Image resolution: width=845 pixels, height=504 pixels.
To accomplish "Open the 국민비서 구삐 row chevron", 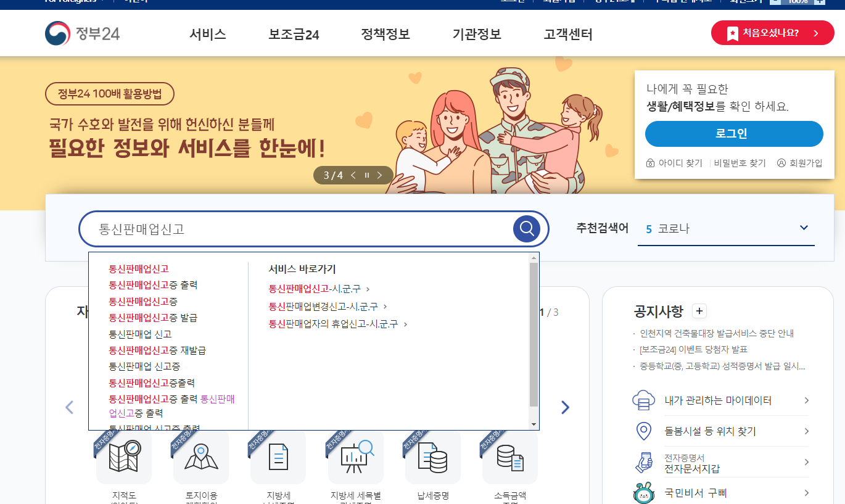I will pyautogui.click(x=806, y=493).
